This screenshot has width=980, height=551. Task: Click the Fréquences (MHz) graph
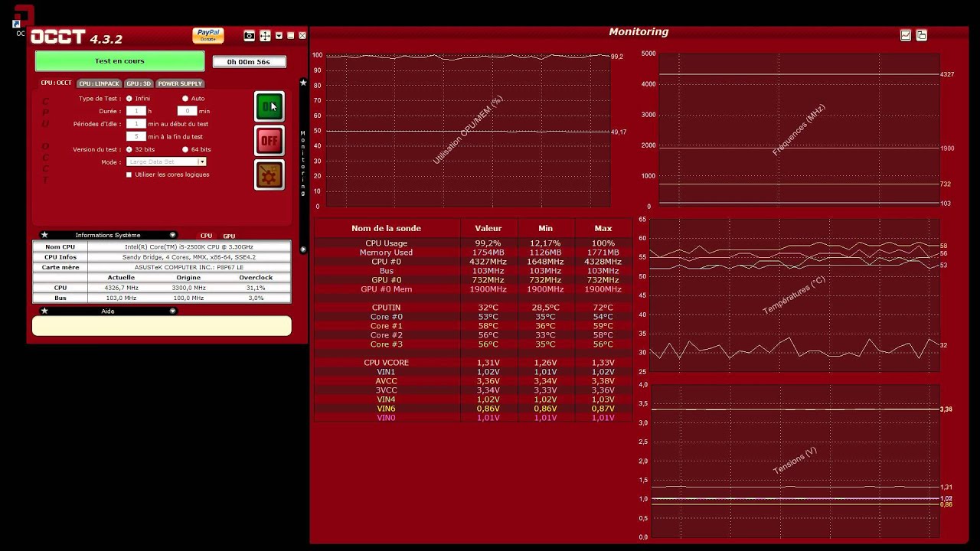click(799, 131)
